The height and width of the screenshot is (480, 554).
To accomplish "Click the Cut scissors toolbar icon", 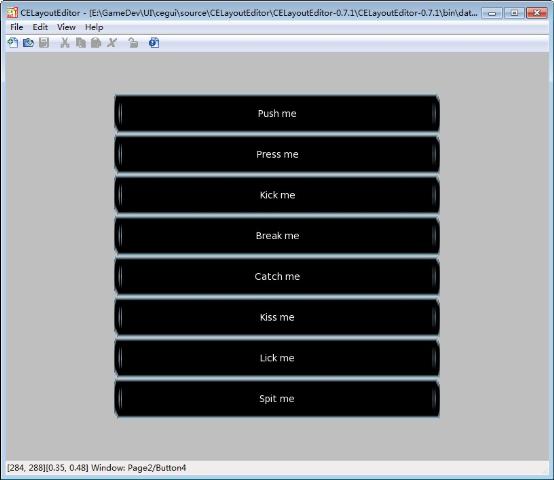I will (65, 43).
